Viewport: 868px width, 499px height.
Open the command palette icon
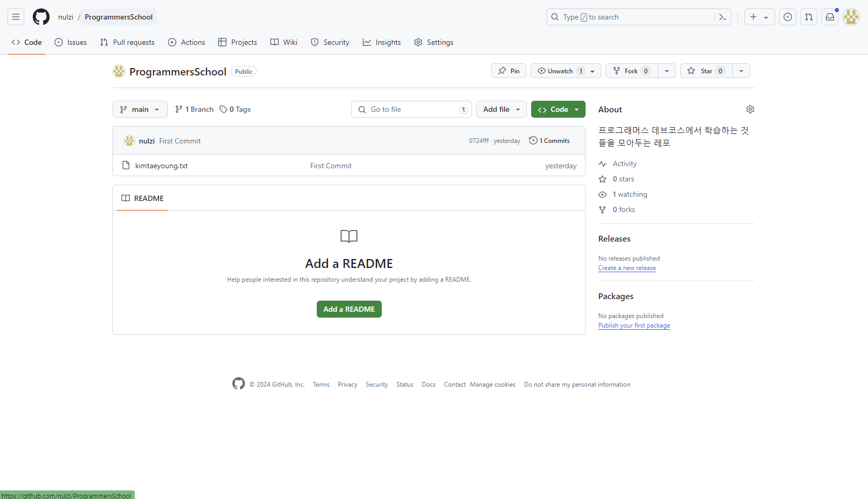[723, 17]
